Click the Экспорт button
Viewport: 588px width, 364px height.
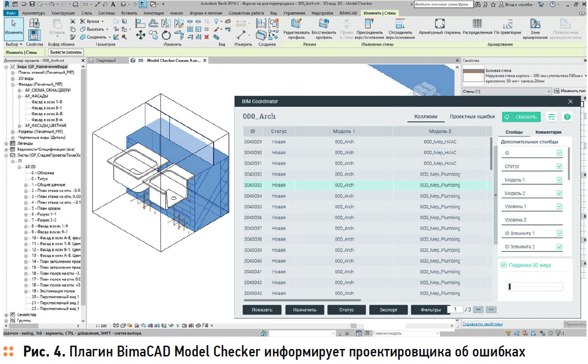[388, 310]
